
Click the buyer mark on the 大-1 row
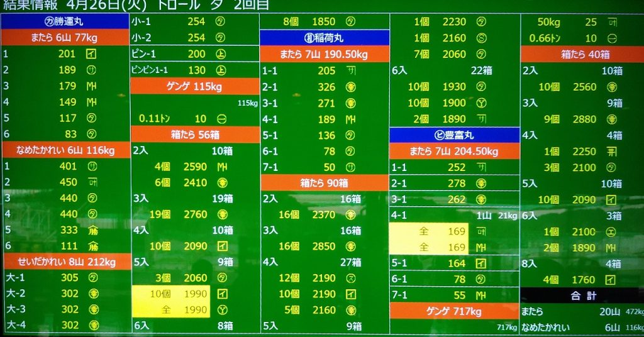click(91, 277)
